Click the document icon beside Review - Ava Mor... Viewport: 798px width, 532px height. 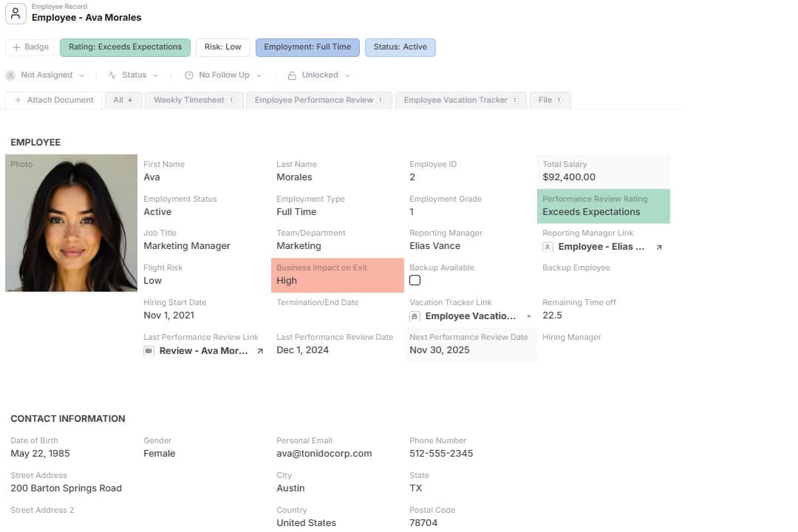pos(149,351)
